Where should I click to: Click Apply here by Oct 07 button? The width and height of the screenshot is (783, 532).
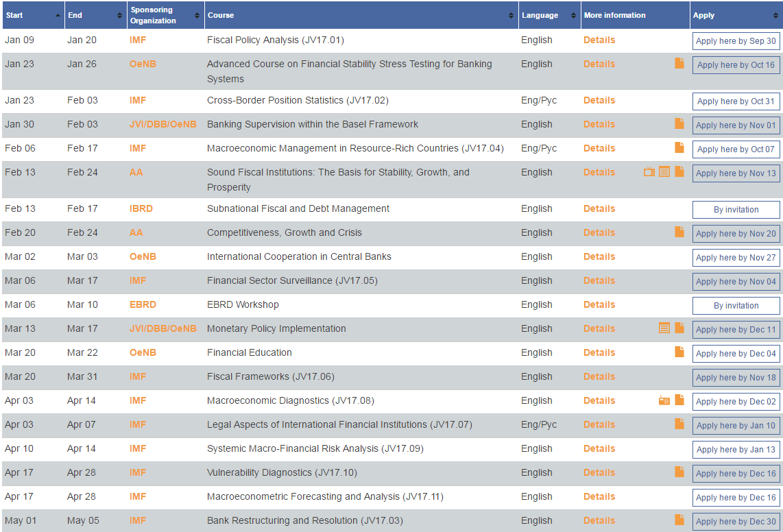pyautogui.click(x=736, y=149)
